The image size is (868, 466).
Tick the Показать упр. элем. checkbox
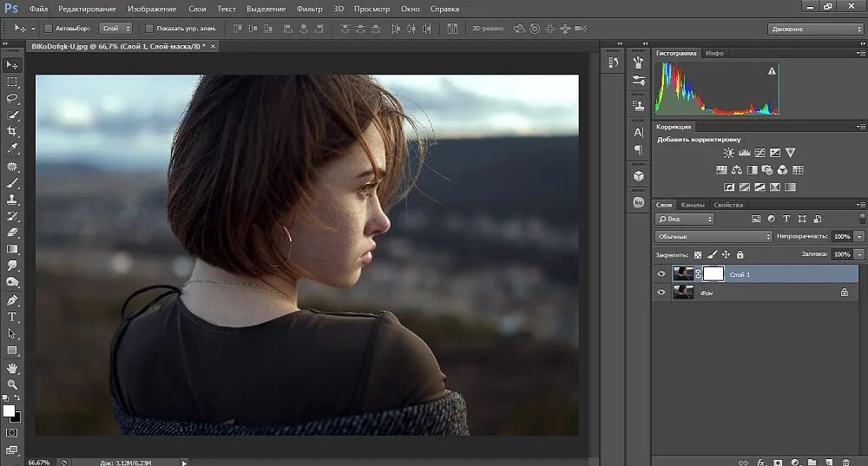click(149, 29)
